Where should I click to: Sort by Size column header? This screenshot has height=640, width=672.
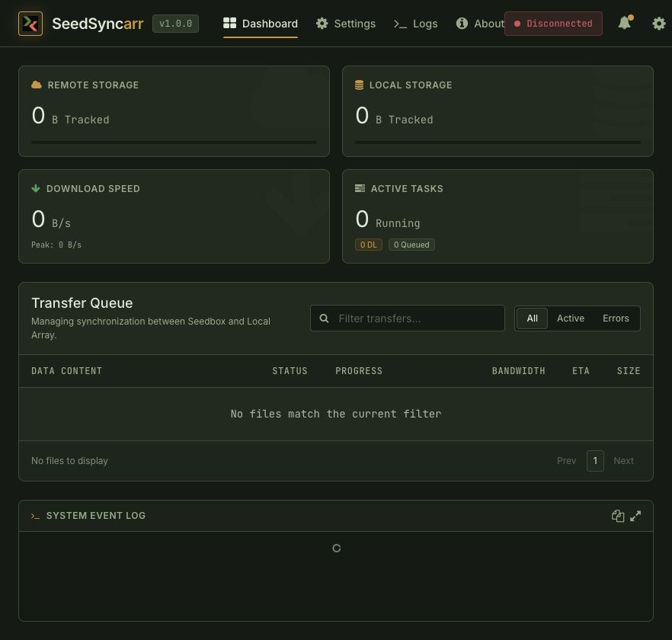(629, 371)
